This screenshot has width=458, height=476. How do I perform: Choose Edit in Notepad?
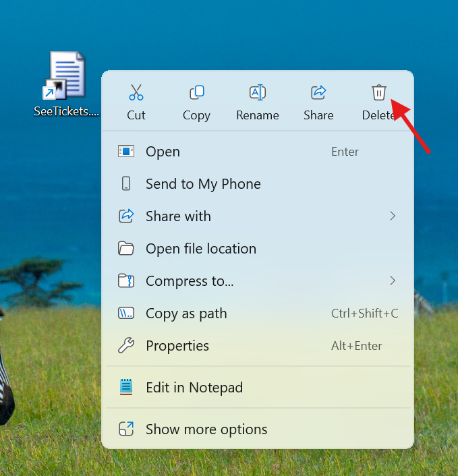pos(194,388)
